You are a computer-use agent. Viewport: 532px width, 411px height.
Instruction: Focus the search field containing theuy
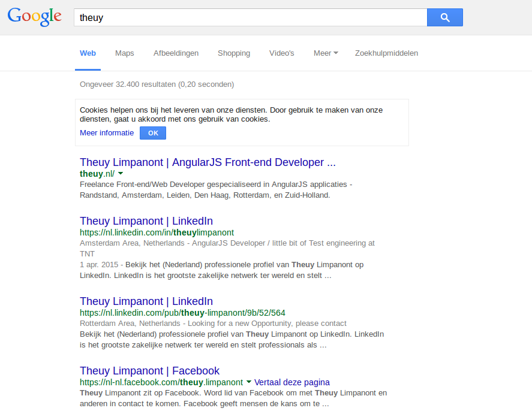coord(250,17)
